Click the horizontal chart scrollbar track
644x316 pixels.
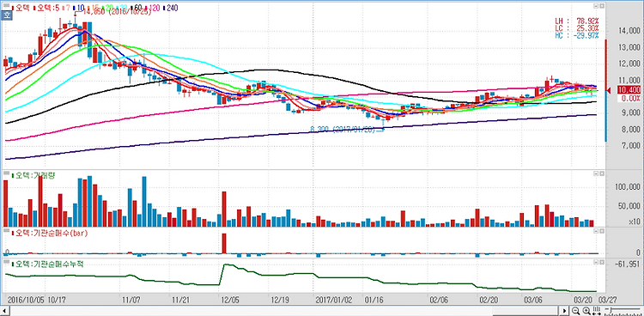click(285, 310)
